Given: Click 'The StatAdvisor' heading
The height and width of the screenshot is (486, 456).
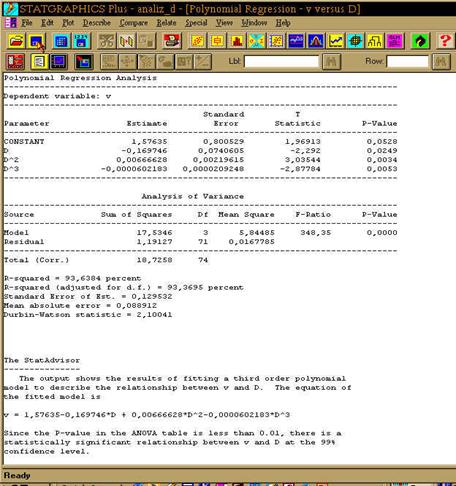Looking at the screenshot, I should [x=42, y=360].
